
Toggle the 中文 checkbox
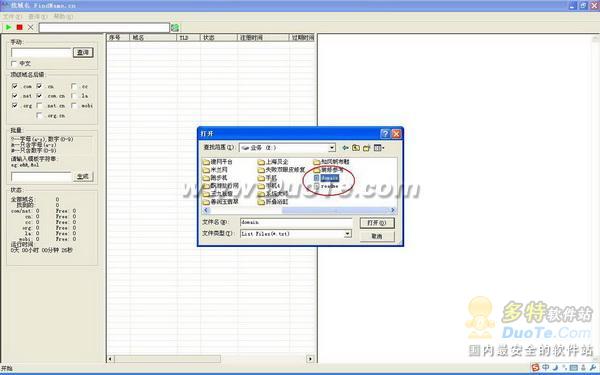(x=15, y=64)
